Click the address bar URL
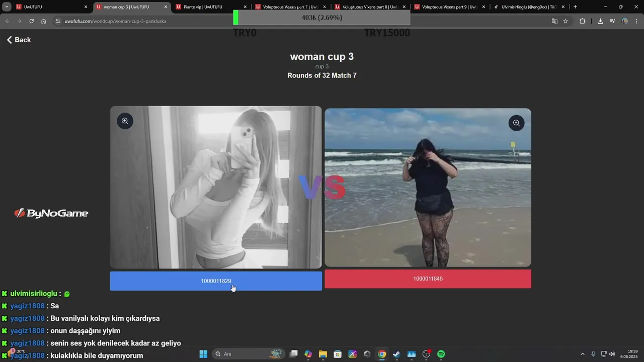 [115, 21]
